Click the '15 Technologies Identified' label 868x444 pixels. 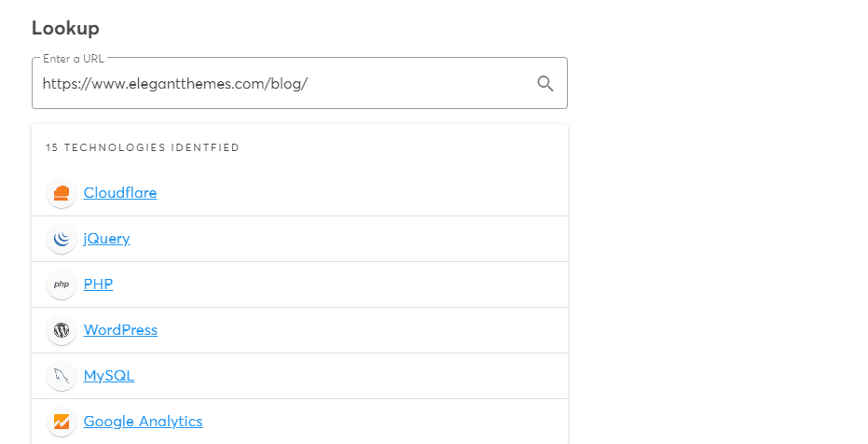coord(143,147)
